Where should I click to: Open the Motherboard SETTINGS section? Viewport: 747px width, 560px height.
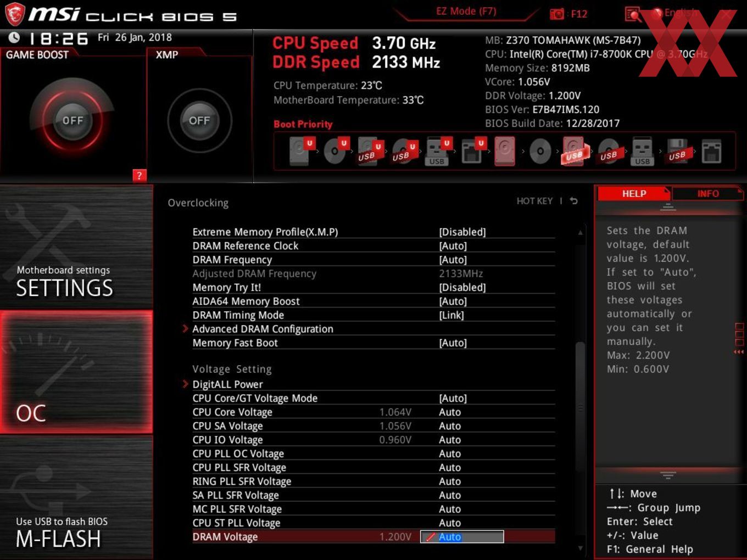pos(76,248)
